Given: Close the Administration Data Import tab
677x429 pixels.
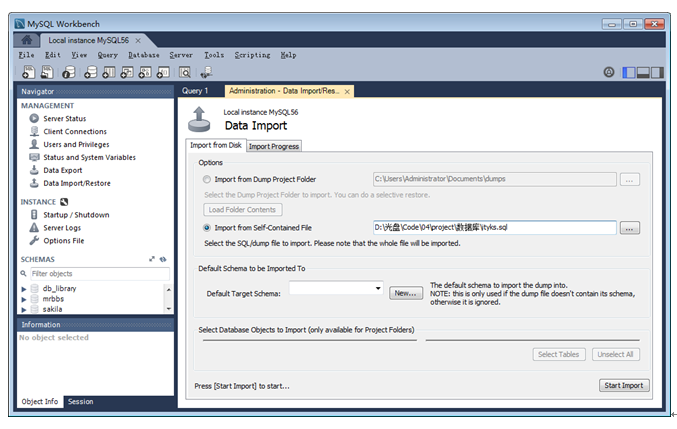Looking at the screenshot, I should [347, 91].
